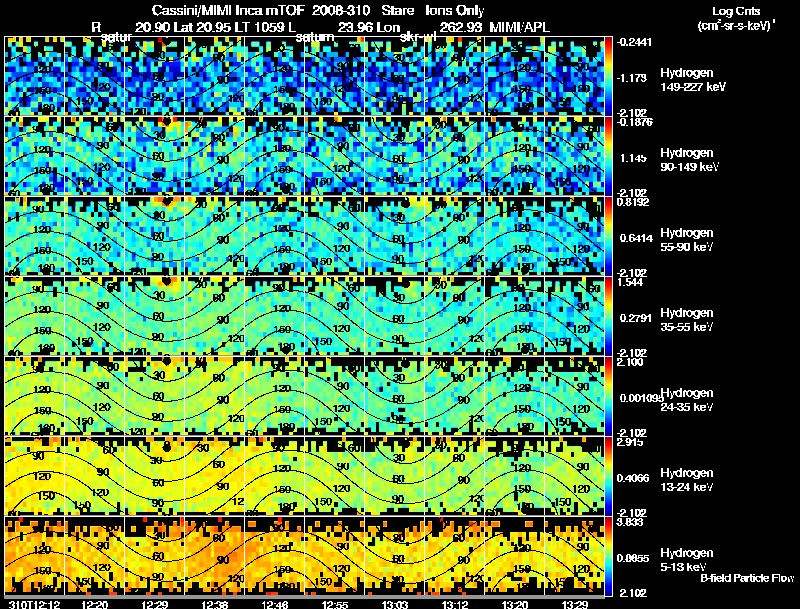Open the 149-227 keV image at 12:29
The image size is (800, 609).
[x=155, y=76]
